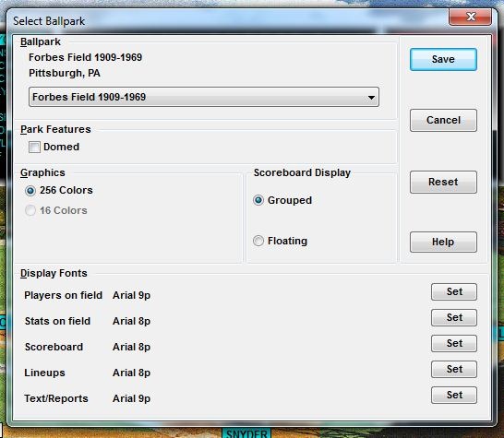504x438 pixels.
Task: Choose the 16 Colors graphics option
Action: click(30, 210)
